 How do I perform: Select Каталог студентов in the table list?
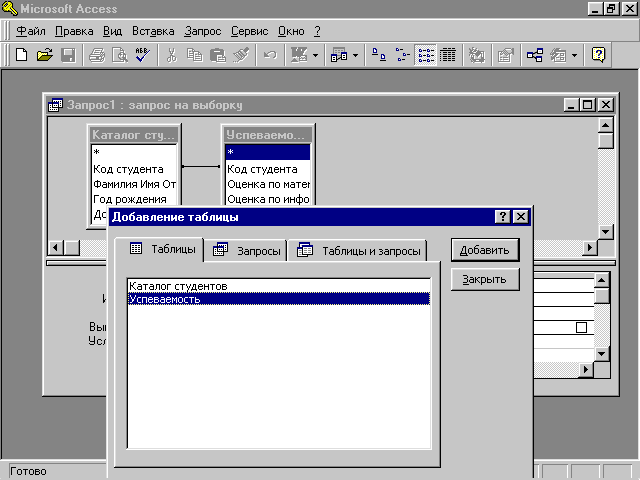pos(279,286)
